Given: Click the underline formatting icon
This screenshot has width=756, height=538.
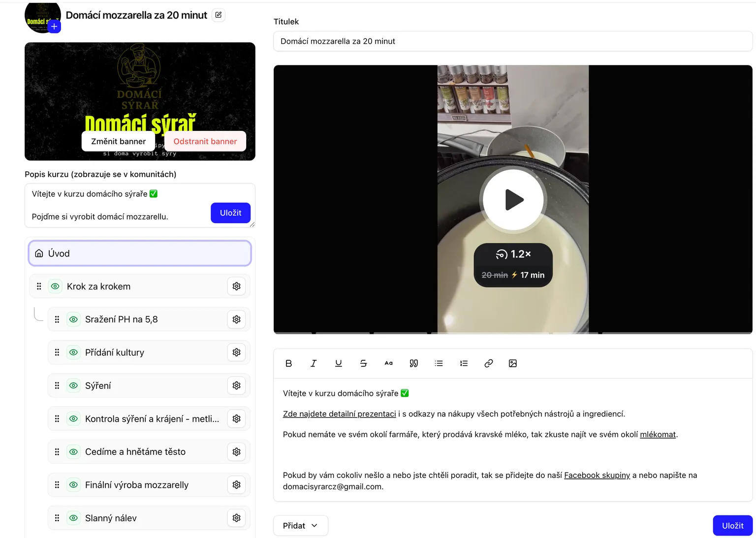Looking at the screenshot, I should click(x=339, y=363).
